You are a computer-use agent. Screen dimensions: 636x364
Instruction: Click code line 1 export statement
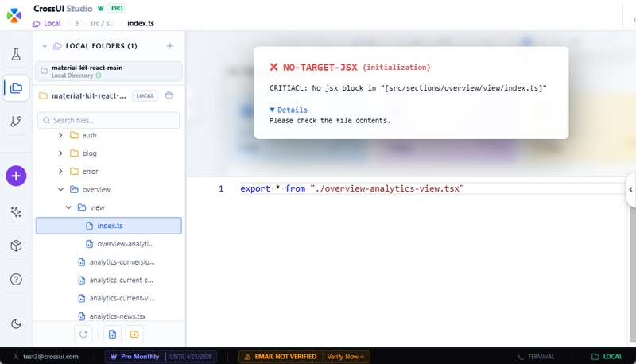point(352,188)
